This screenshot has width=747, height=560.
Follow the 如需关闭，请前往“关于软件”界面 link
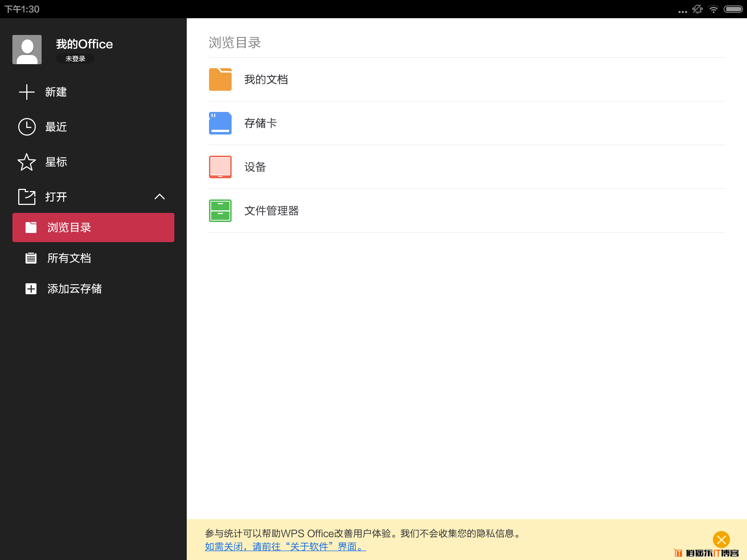(286, 547)
